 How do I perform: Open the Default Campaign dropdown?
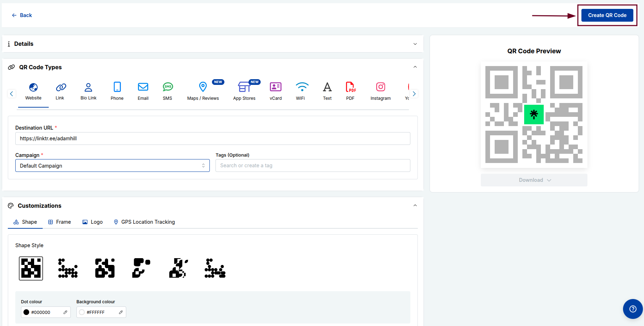(112, 165)
